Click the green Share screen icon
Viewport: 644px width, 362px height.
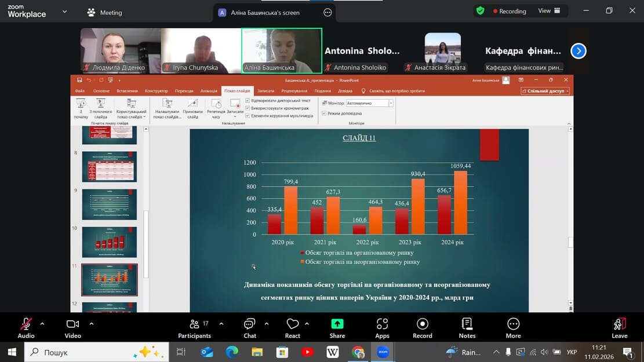tap(337, 324)
